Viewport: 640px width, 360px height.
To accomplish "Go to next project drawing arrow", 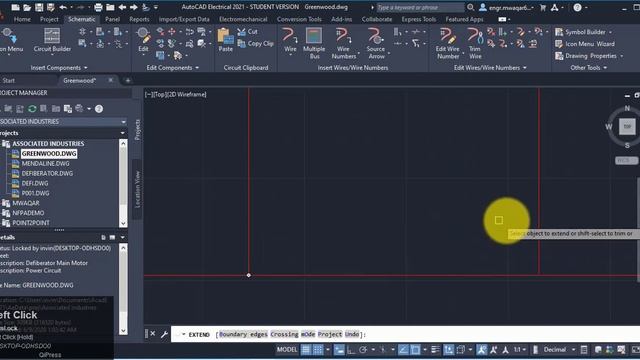I will pos(134,7).
